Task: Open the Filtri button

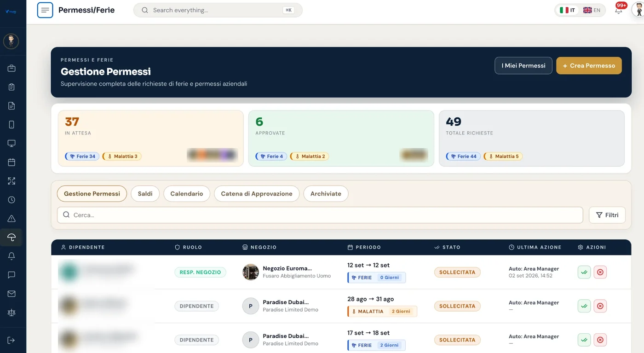Action: (607, 215)
